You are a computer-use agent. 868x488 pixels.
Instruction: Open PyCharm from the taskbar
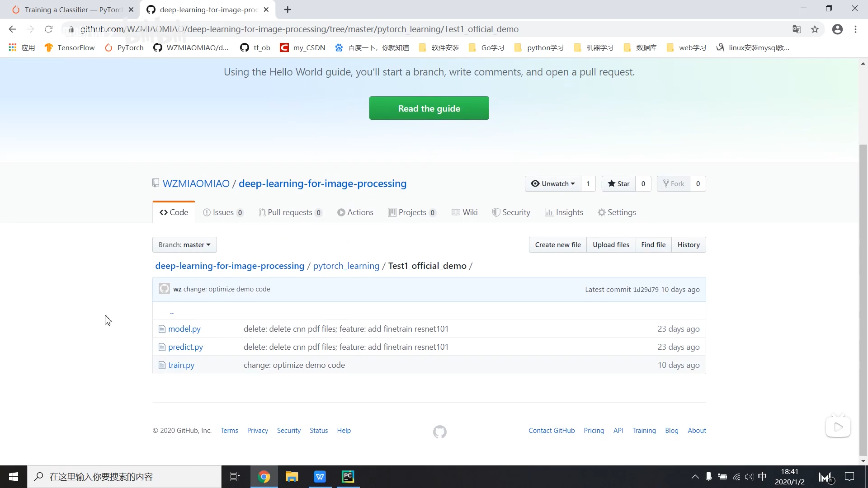click(x=348, y=476)
